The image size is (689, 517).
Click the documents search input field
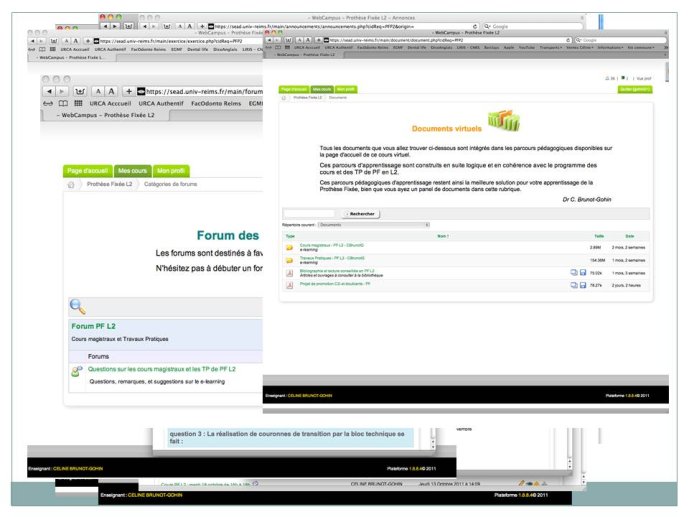tap(311, 214)
